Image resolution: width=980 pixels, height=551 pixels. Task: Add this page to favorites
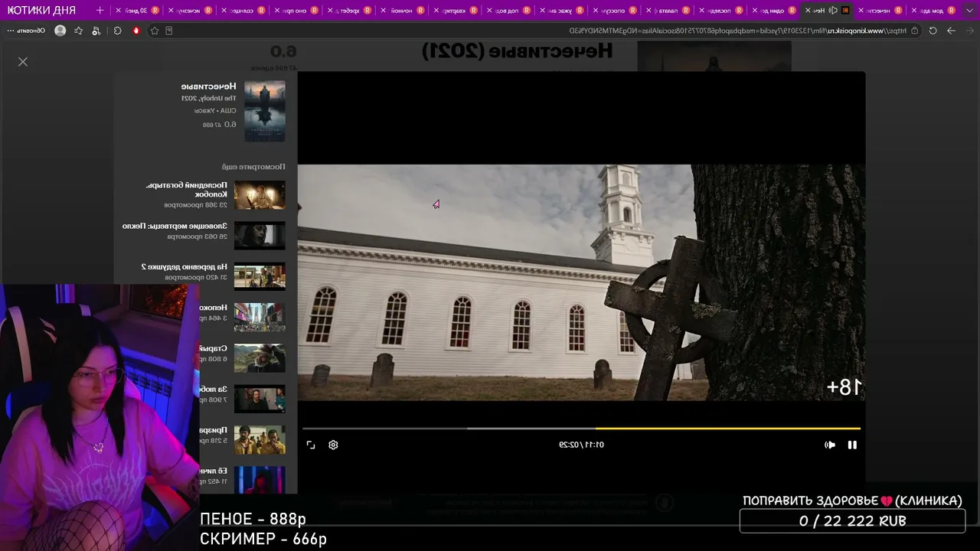tap(155, 31)
